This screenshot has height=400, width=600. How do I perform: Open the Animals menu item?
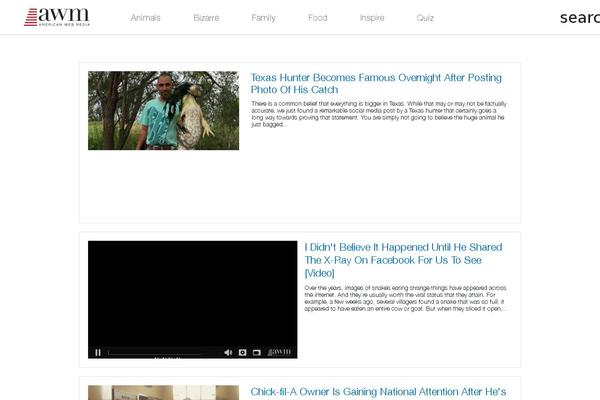coord(145,18)
